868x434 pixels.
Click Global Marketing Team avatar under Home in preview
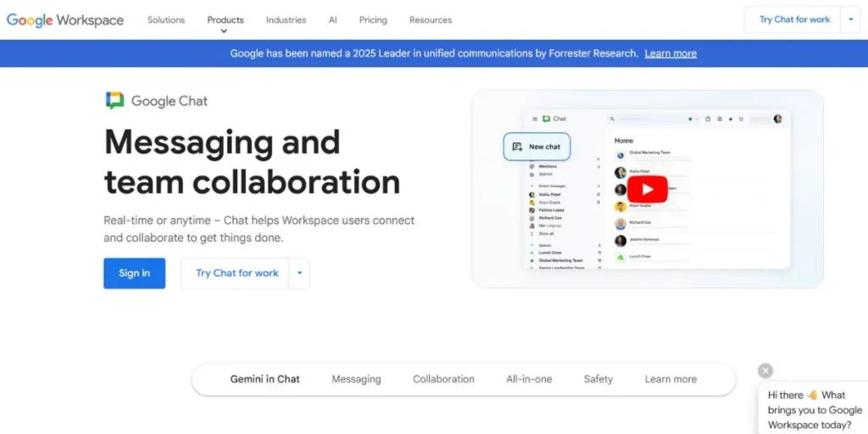pyautogui.click(x=620, y=155)
